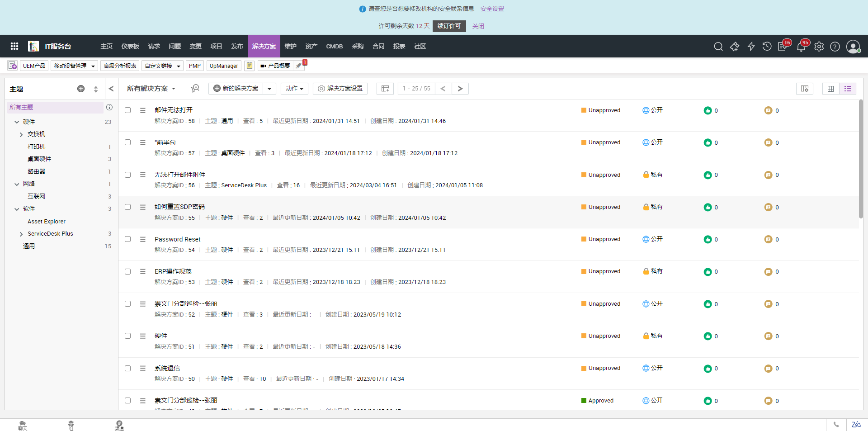The image size is (868, 431).
Task: Open the notifications bell icon
Action: coord(801,47)
